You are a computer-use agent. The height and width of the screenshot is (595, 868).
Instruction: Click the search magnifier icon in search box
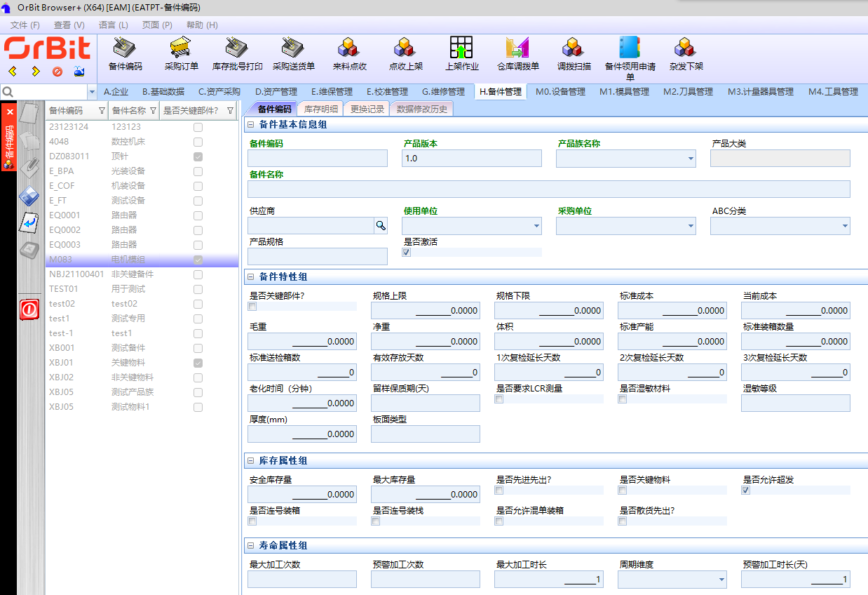(x=8, y=92)
